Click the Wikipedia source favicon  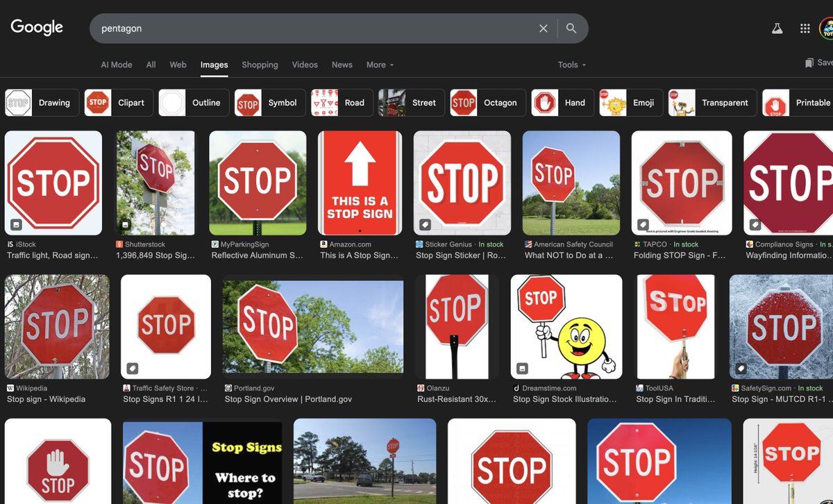[10, 388]
